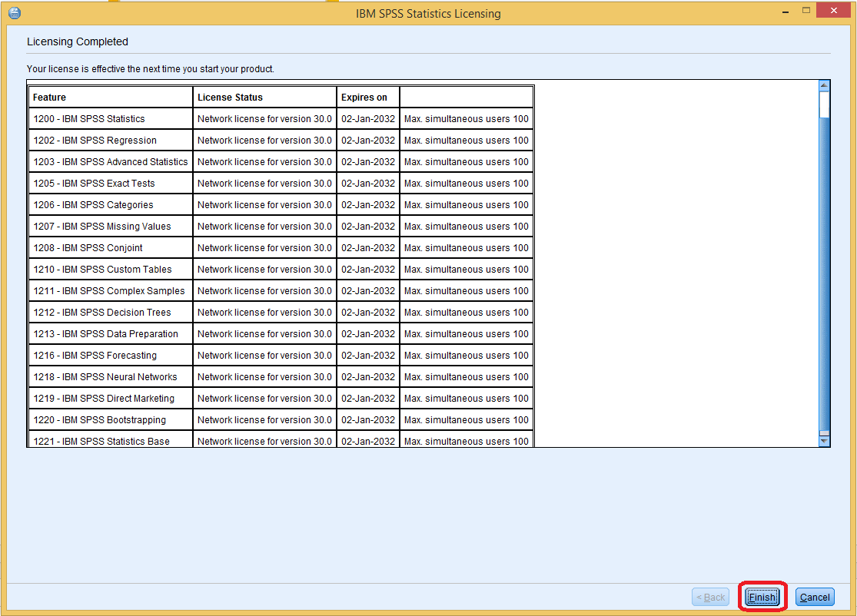Viewport: 857px width, 616px height.
Task: Select row 1221 - IBM SPSS Statistics Base
Action: [281, 439]
